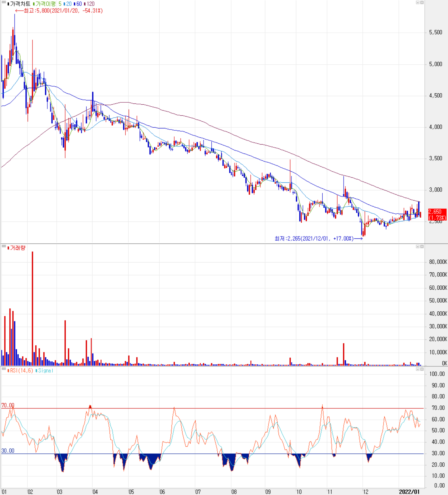Click the gray handle icon before 가격차트
448x495 pixels.
coord(4,2)
